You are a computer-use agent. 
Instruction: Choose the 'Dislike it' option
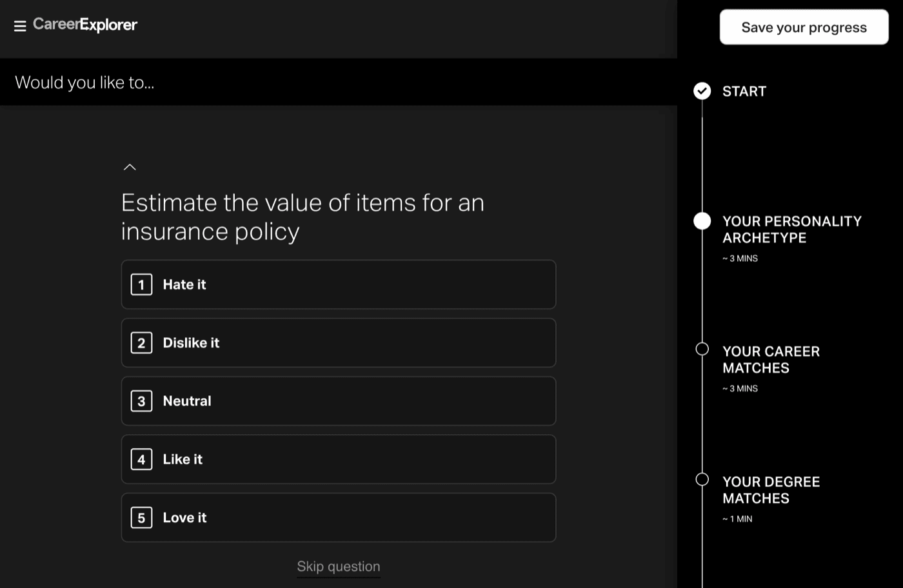(339, 343)
